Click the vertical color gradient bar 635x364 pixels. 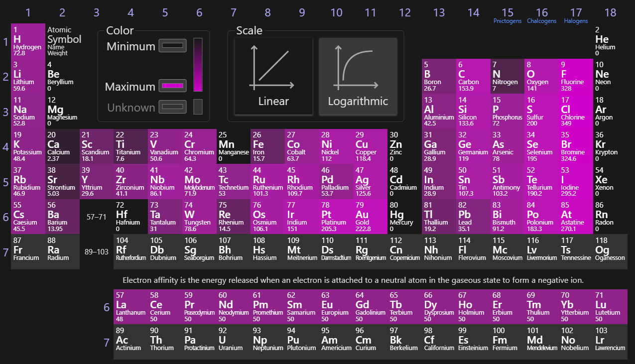click(198, 65)
